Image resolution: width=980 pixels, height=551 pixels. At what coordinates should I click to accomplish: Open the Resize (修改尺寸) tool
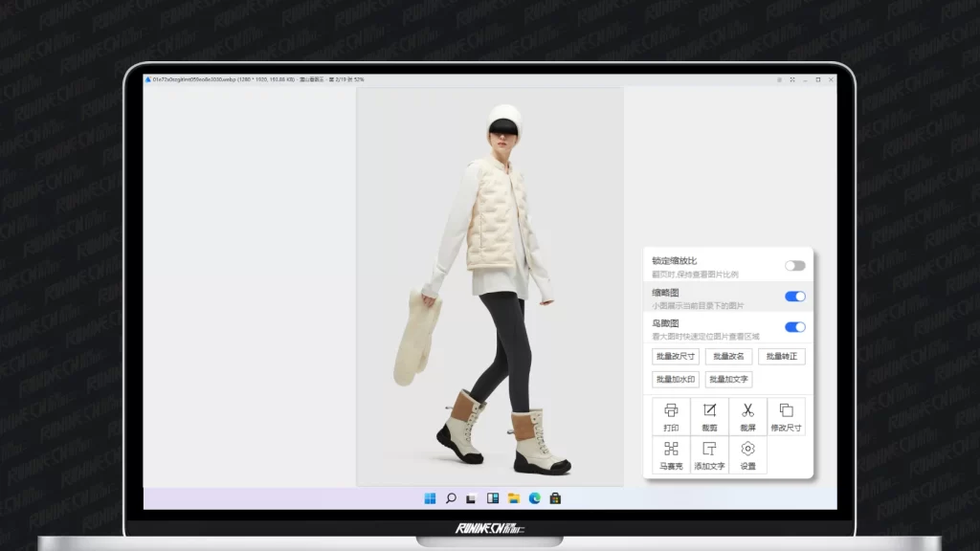coord(786,416)
